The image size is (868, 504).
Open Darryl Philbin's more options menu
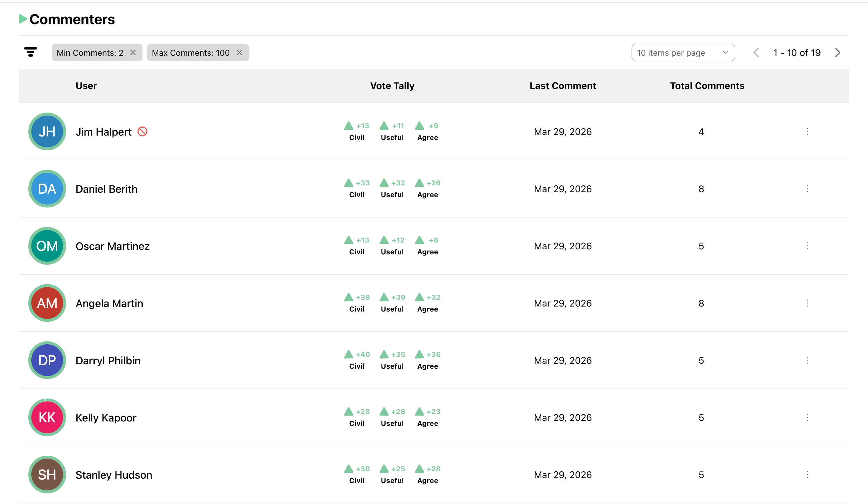click(x=807, y=360)
